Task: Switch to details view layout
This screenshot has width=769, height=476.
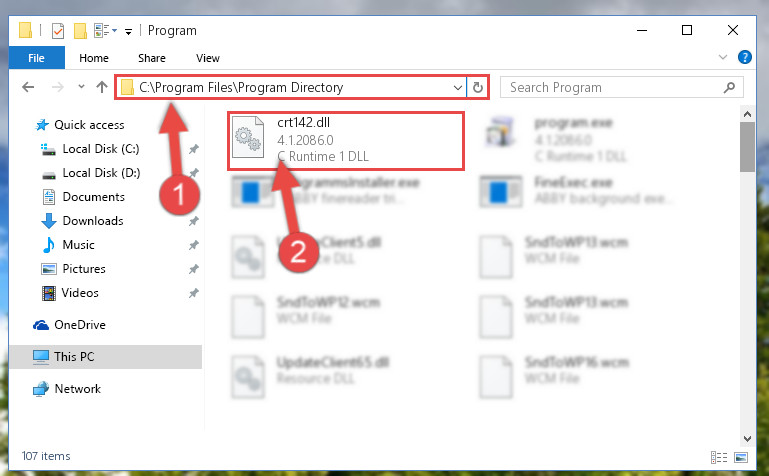Action: [718, 457]
